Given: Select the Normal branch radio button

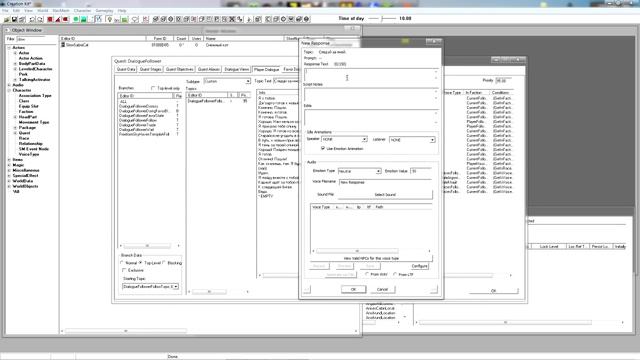Looking at the screenshot, I should pyautogui.click(x=122, y=263).
